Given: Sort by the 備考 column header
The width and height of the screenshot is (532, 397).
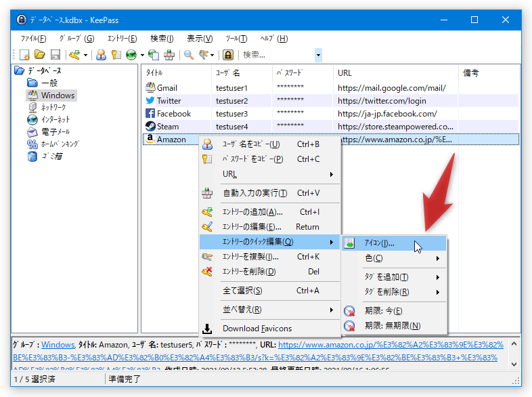Looking at the screenshot, I should tap(489, 72).
